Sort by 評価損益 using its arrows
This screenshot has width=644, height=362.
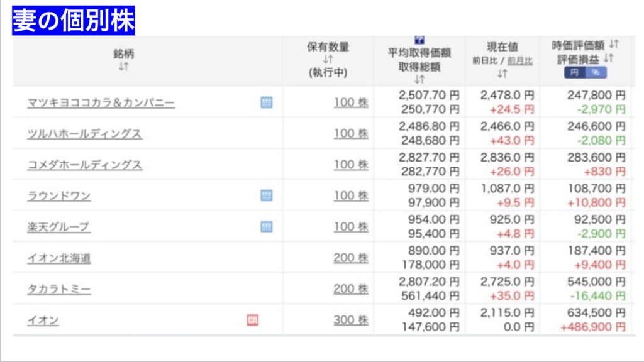point(608,58)
